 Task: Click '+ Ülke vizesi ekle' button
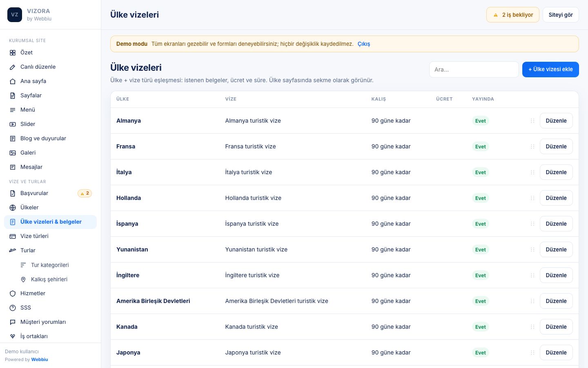tap(550, 70)
